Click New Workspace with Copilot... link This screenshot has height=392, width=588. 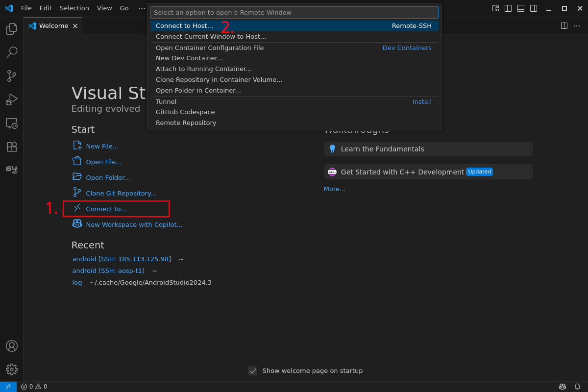[134, 224]
